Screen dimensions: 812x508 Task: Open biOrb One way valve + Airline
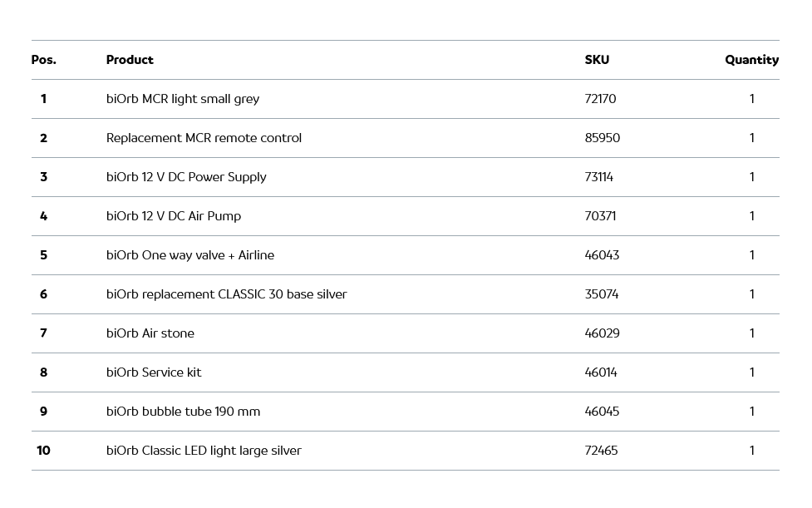[190, 255]
